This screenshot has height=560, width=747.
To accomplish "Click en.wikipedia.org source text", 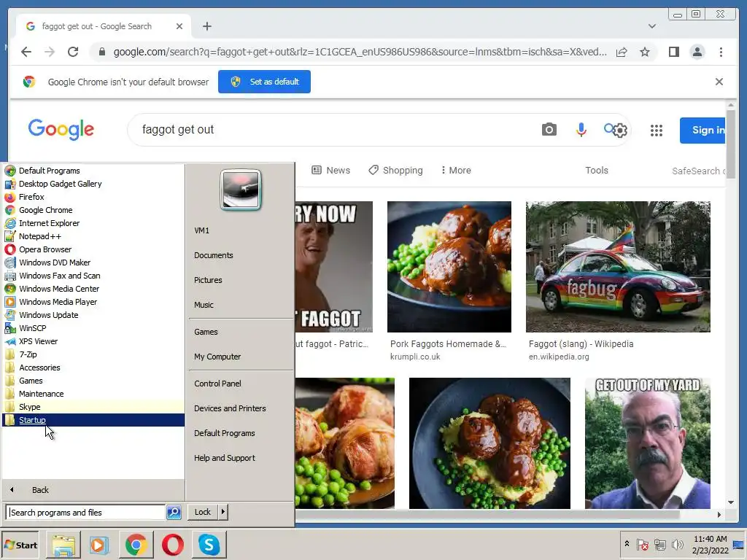I will click(x=559, y=357).
